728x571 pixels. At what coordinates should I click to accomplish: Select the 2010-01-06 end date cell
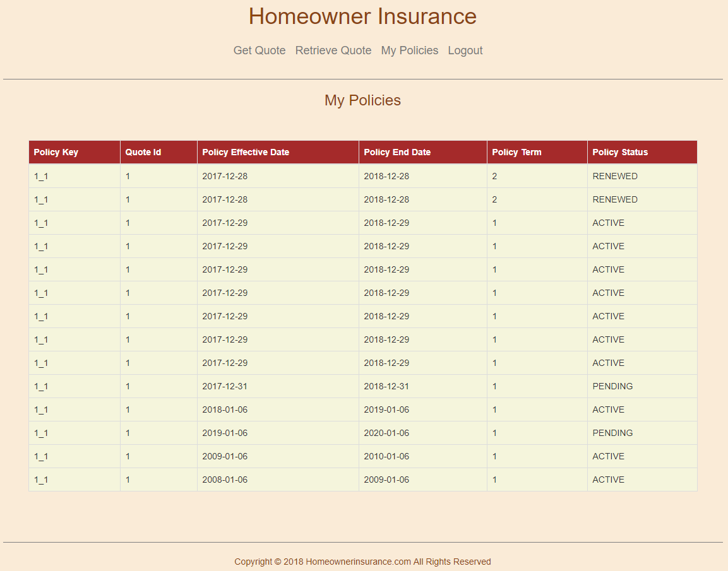tap(386, 456)
